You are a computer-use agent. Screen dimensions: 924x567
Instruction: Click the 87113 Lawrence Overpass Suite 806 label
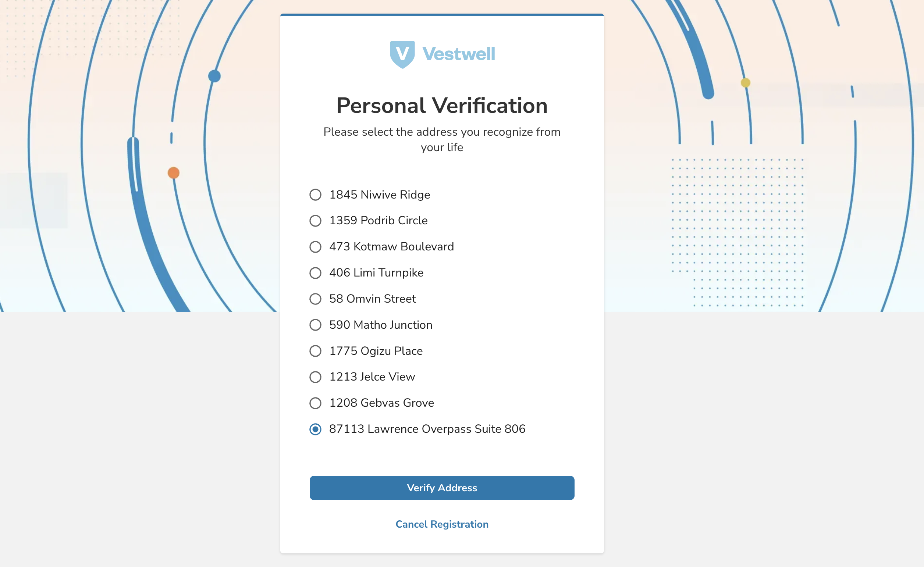(x=427, y=429)
